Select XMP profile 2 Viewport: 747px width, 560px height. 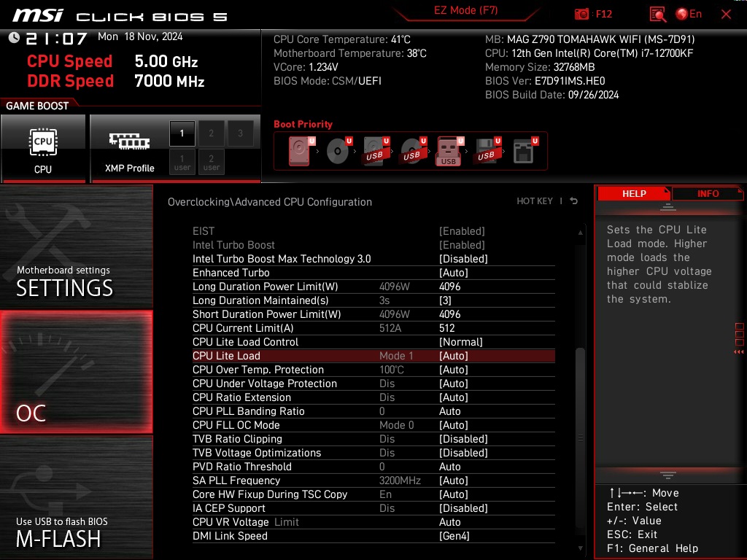tap(211, 133)
